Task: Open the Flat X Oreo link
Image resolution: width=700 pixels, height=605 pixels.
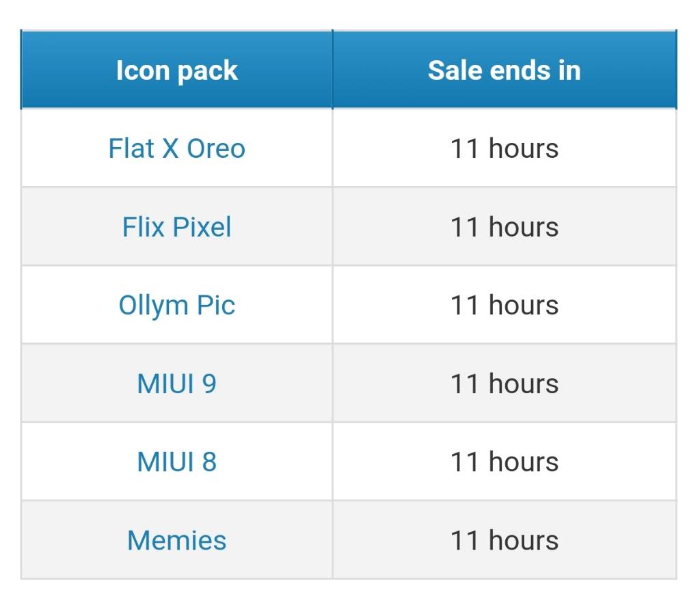Action: point(177,148)
